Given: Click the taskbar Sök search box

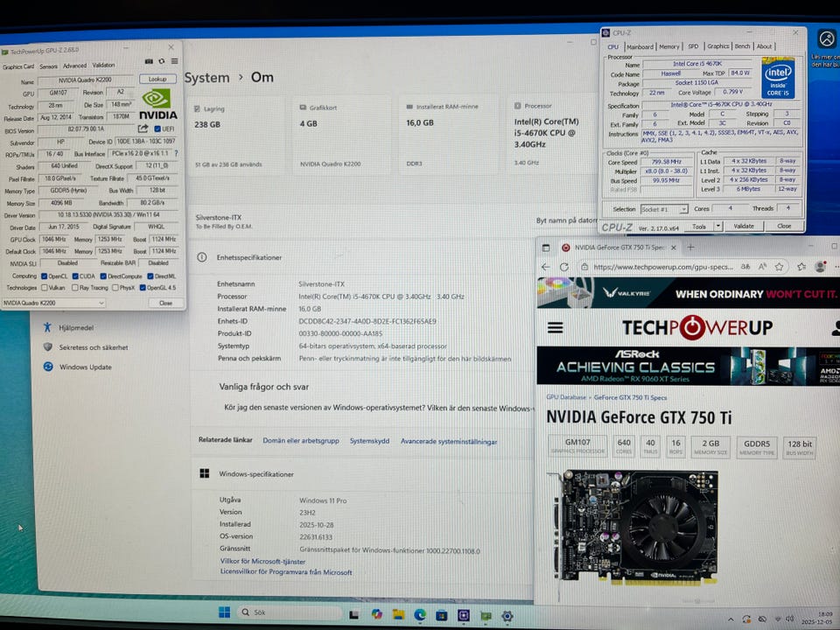Looking at the screenshot, I should pos(290,612).
